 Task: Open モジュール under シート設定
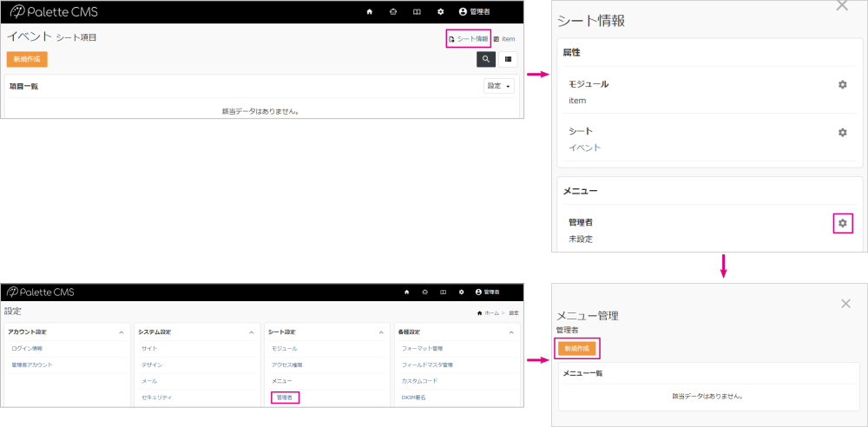285,348
